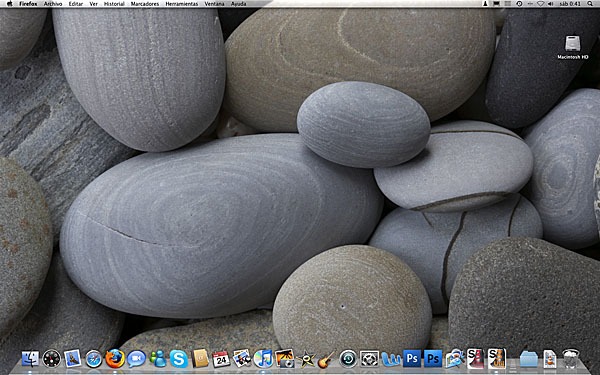The image size is (600, 375).
Task: Open iChat from the Dock
Action: [137, 359]
